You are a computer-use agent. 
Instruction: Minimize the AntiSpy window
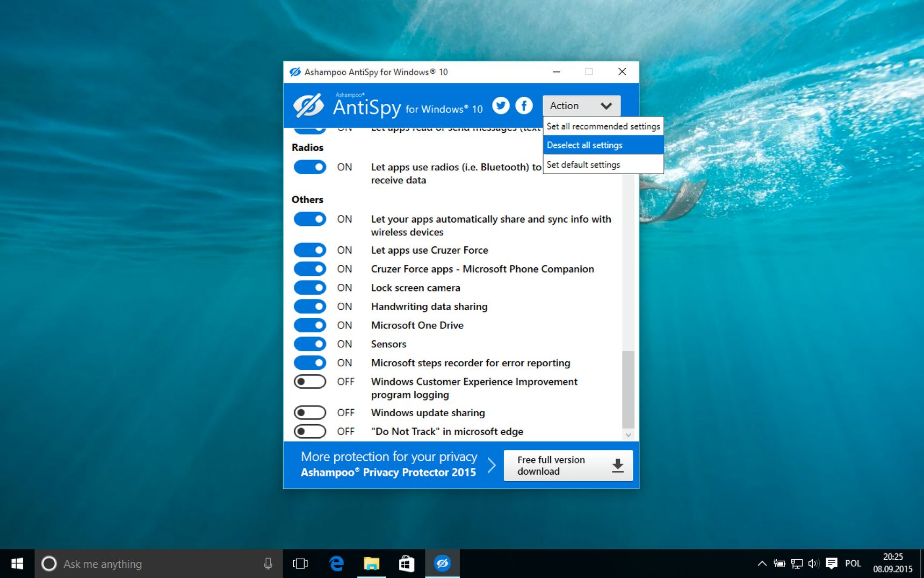pyautogui.click(x=557, y=72)
